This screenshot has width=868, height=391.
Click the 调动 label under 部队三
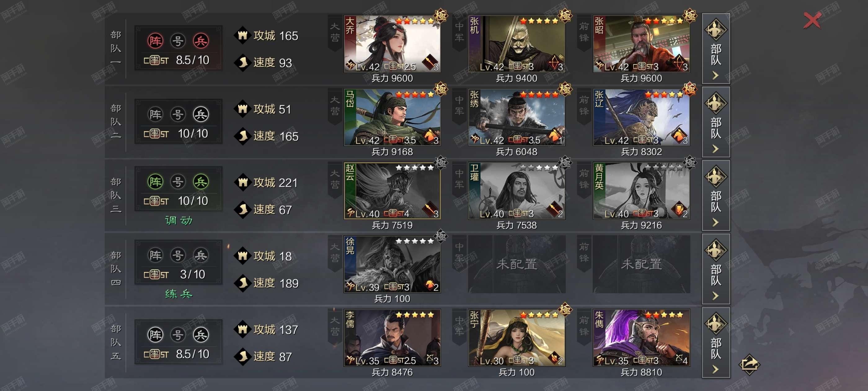pyautogui.click(x=179, y=221)
